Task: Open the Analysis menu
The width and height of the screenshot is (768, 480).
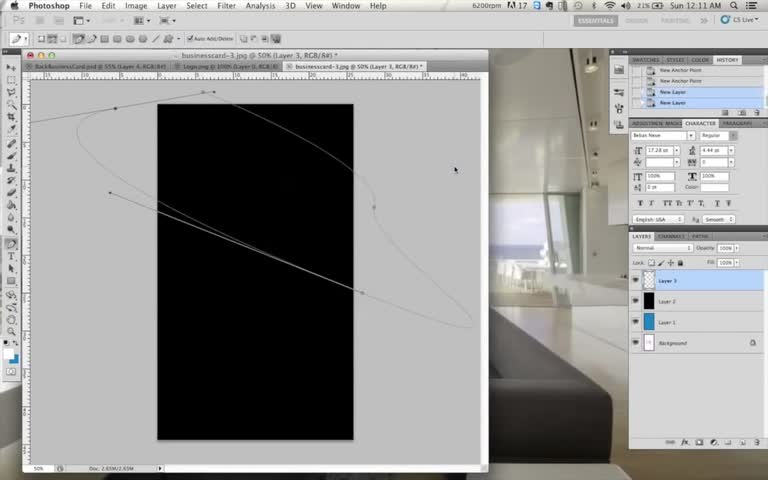Action: click(260, 6)
